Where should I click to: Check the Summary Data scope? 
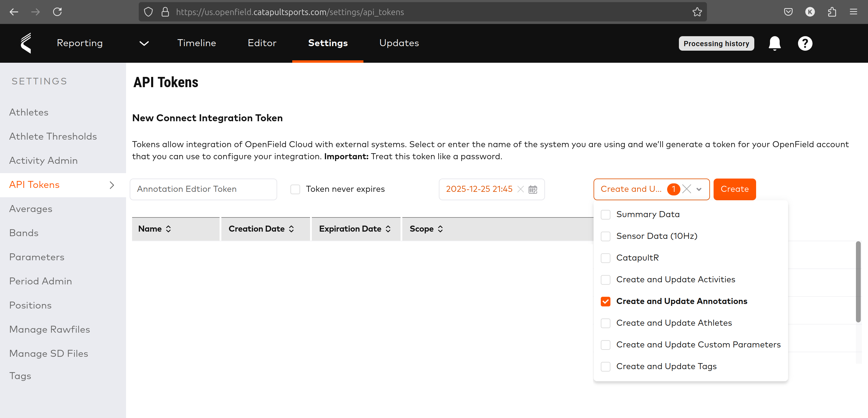(606, 214)
